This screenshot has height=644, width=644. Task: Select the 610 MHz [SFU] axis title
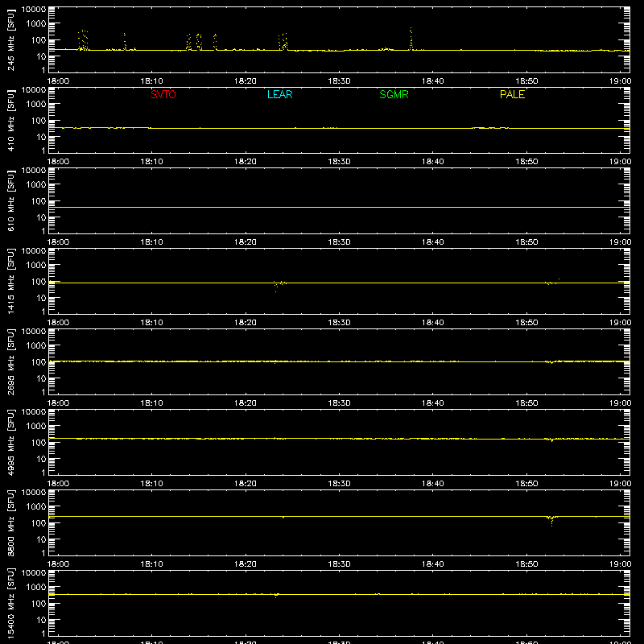(x=10, y=201)
